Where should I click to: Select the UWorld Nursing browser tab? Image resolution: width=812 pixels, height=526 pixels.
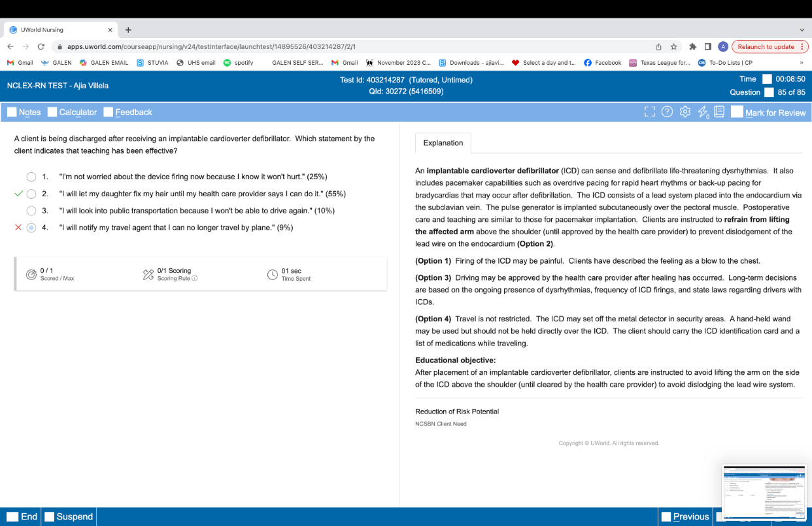59,29
